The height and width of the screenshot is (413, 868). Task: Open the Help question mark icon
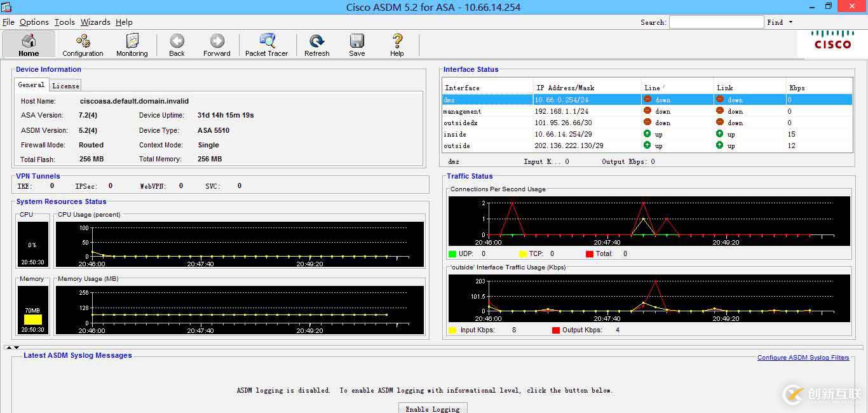point(397,44)
